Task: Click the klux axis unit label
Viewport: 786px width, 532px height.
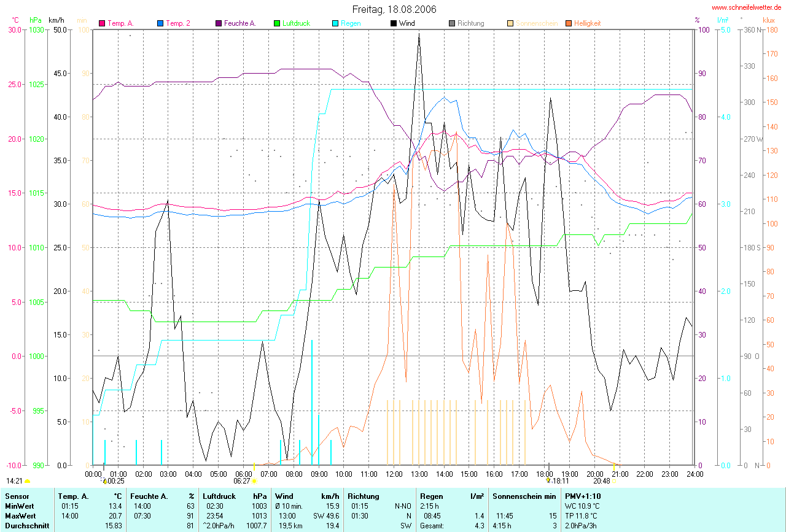Action: 769,20
